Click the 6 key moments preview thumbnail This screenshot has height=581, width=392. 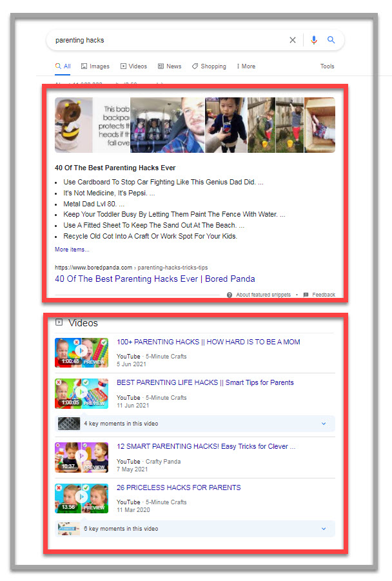tap(69, 529)
